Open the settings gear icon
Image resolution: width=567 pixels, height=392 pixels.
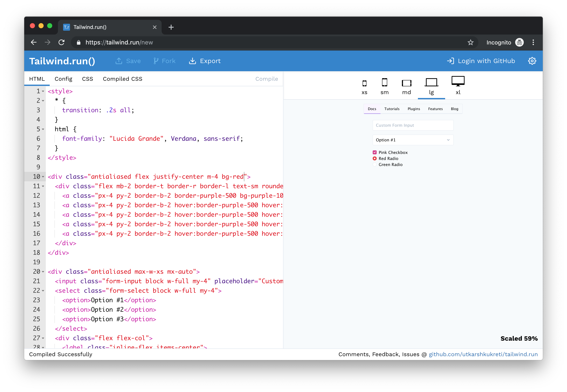[x=532, y=61]
